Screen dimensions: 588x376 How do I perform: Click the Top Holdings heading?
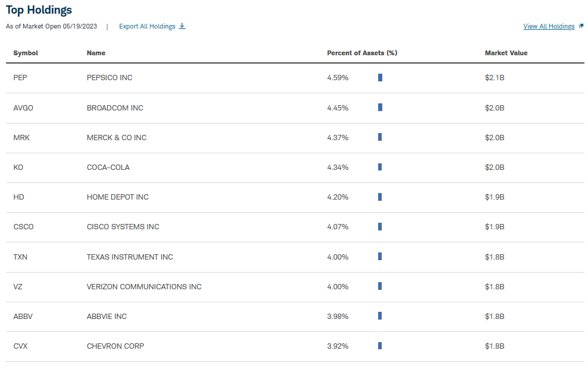38,10
